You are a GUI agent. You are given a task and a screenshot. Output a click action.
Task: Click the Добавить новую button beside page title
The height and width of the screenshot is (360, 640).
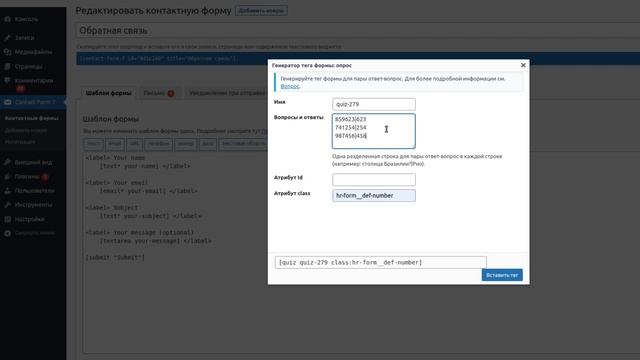pos(261,11)
